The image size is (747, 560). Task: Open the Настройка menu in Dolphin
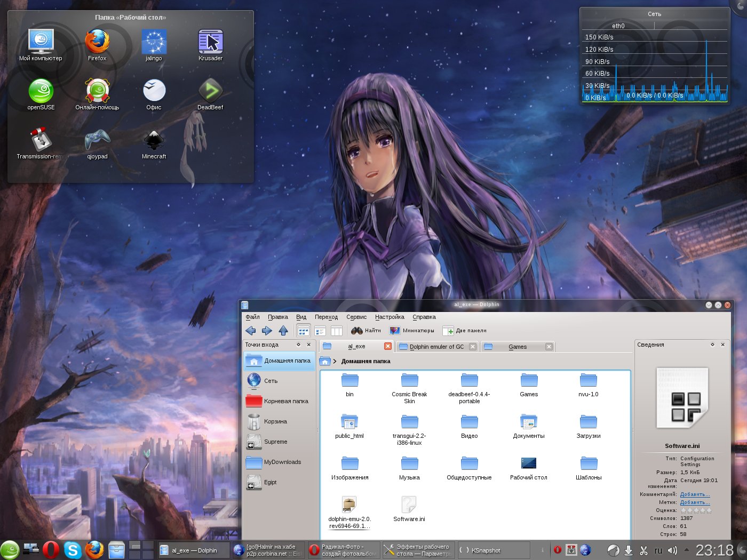390,317
